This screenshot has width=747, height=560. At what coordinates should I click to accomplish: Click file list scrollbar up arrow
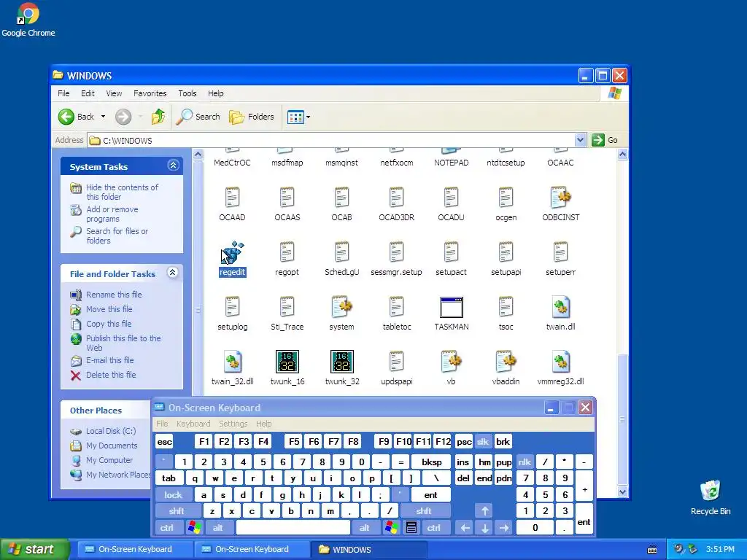click(622, 155)
